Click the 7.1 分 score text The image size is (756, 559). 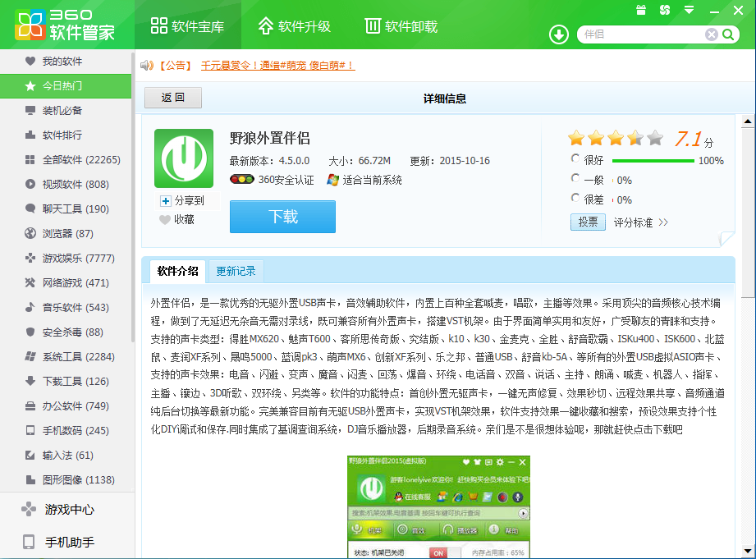tap(694, 139)
